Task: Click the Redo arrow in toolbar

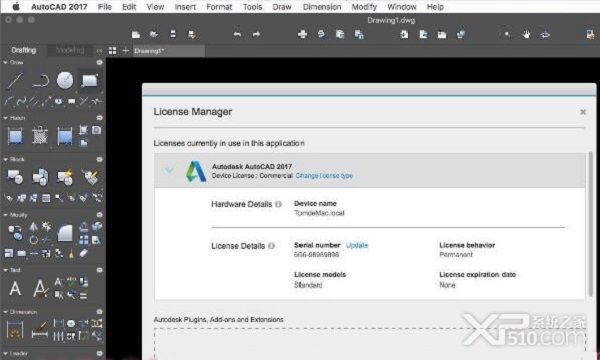Action: pos(256,34)
